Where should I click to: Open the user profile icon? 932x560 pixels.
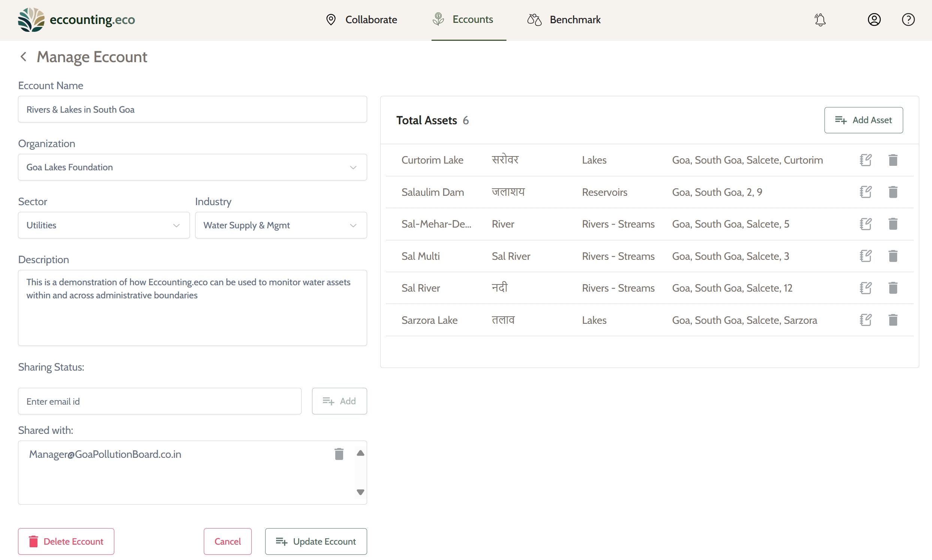(x=874, y=19)
